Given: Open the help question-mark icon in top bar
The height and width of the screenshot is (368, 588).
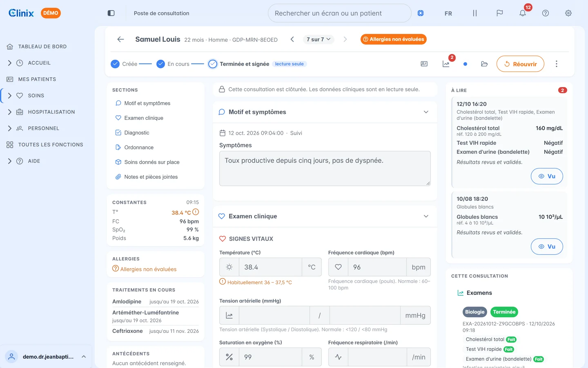Looking at the screenshot, I should [x=546, y=13].
